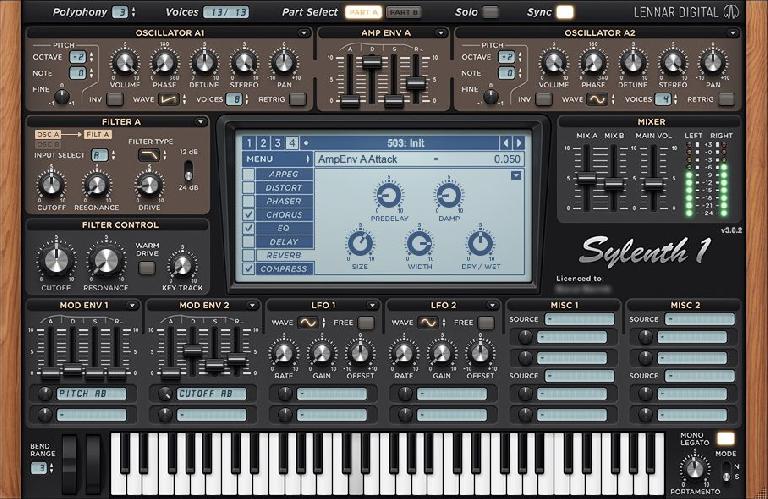768x499 pixels.
Task: Click the Oscillator A2 Pan knob
Action: tap(712, 63)
